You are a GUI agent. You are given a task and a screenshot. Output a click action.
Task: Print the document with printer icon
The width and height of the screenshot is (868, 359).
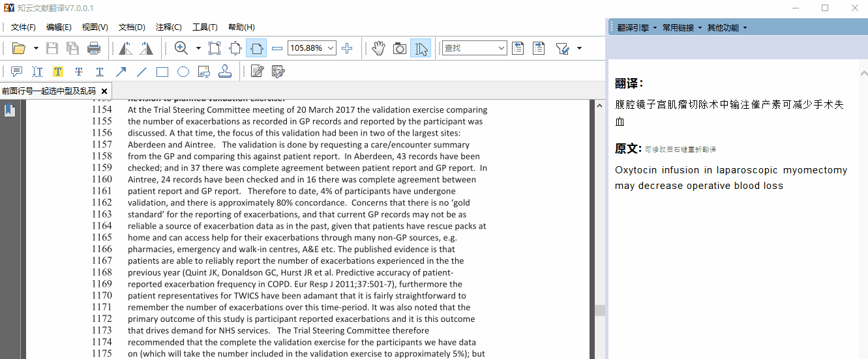coord(94,48)
